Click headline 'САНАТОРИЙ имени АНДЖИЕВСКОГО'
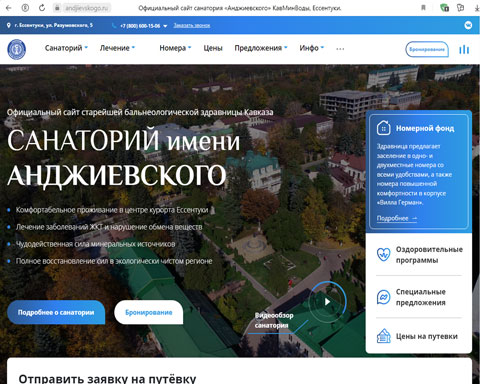The width and height of the screenshot is (480, 384). pyautogui.click(x=123, y=157)
